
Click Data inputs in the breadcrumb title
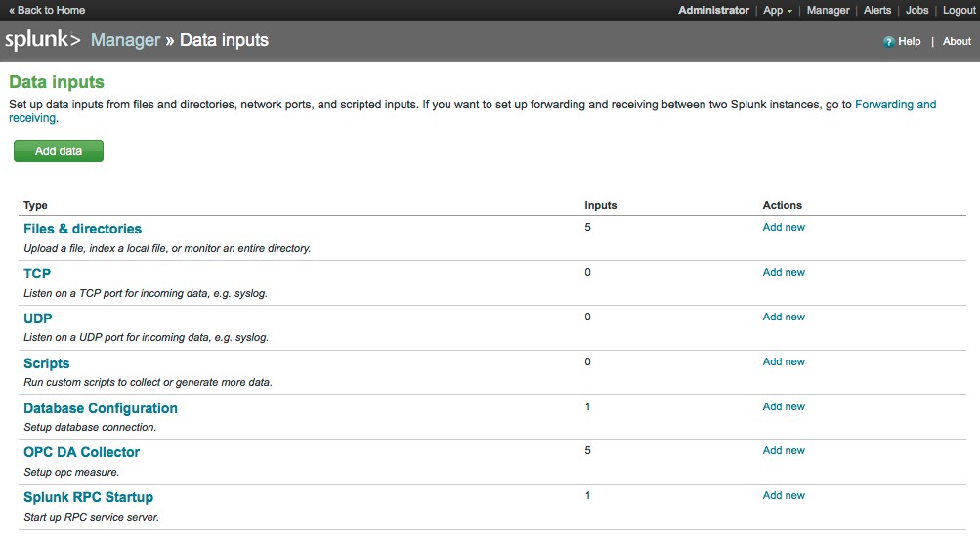(x=224, y=40)
